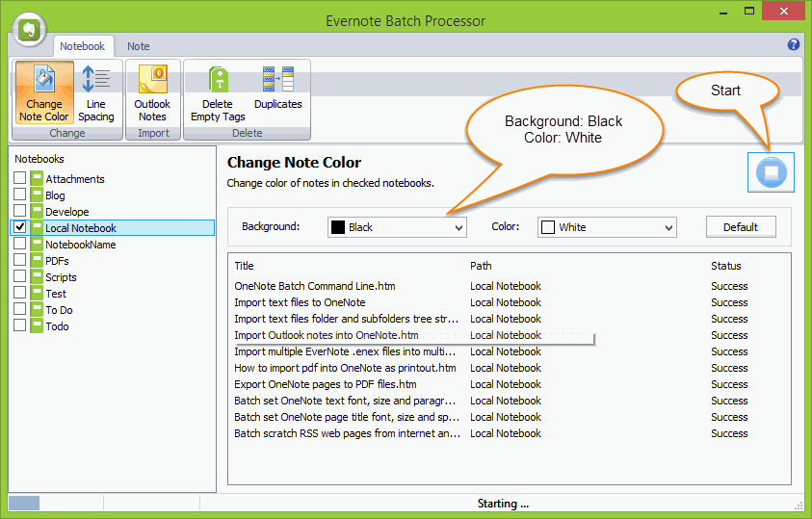This screenshot has height=519, width=812.
Task: Run Delete Empty Tags tool
Action: tap(218, 93)
